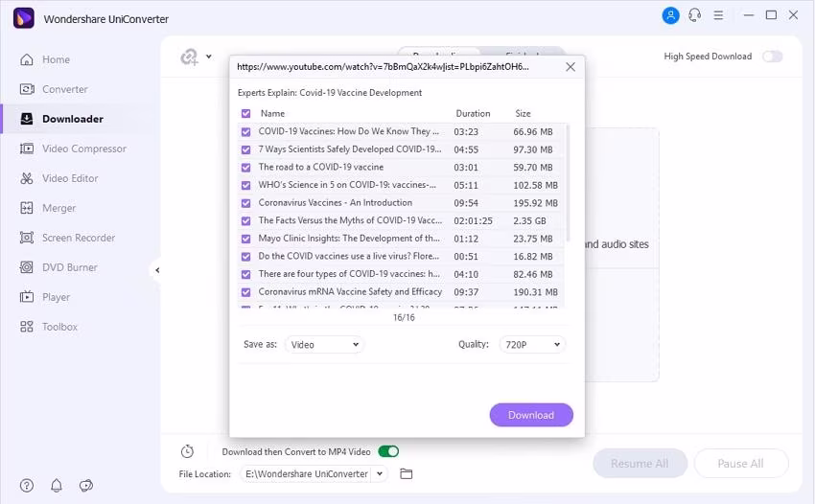The width and height of the screenshot is (815, 504).
Task: Open Video Editor section
Action: [70, 178]
